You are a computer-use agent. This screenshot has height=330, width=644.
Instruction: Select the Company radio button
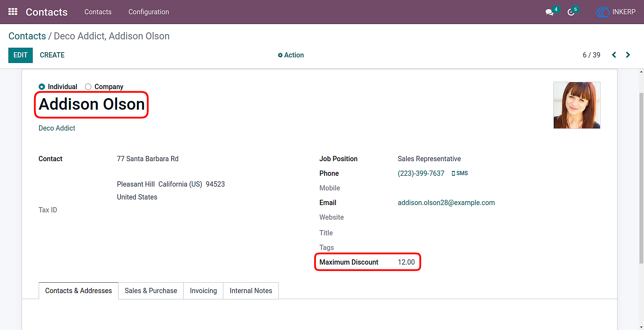[x=88, y=87]
